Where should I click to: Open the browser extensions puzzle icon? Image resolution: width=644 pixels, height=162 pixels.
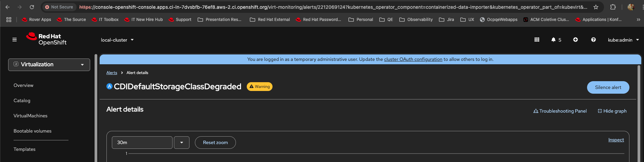[613, 7]
